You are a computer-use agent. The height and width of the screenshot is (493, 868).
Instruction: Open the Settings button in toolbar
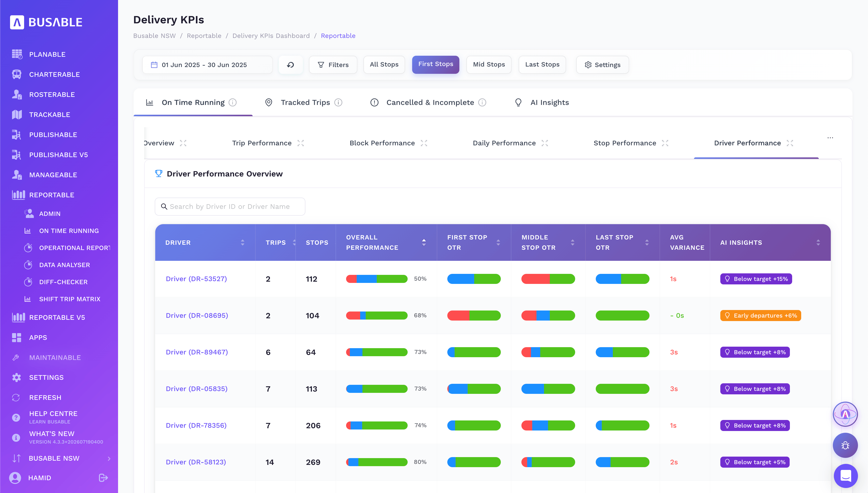602,65
